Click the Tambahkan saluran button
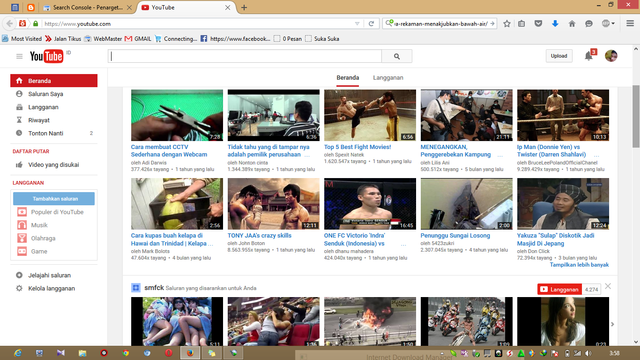 [54, 199]
